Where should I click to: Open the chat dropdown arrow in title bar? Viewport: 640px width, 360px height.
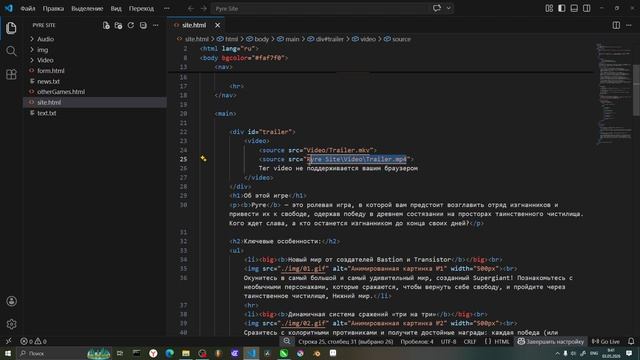448,8
